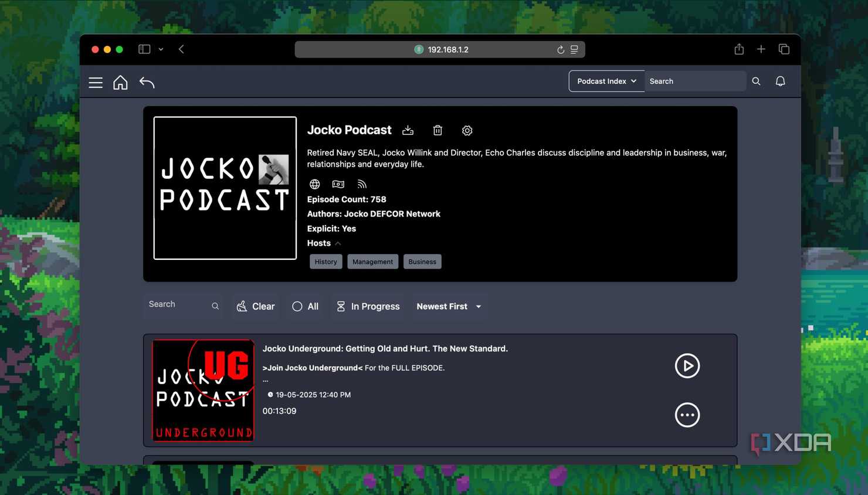Open episode more options ellipsis
Screen dimensions: 868x495
[x=687, y=415]
